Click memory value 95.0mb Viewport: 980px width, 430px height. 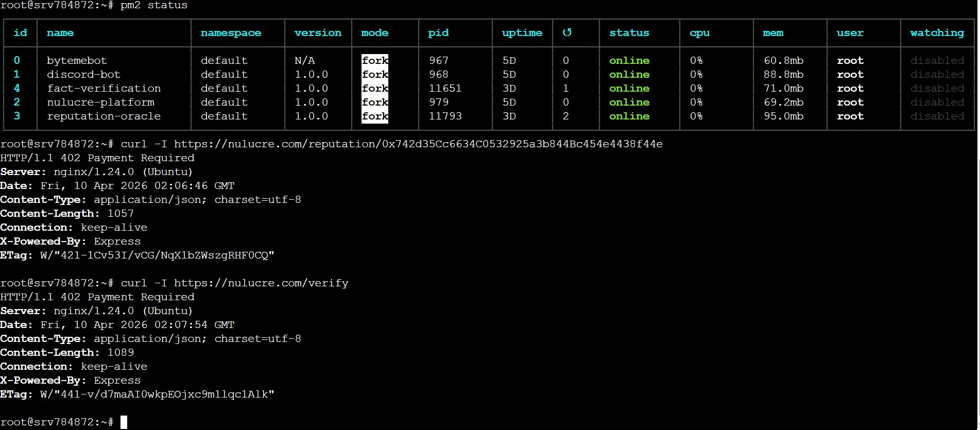(783, 116)
